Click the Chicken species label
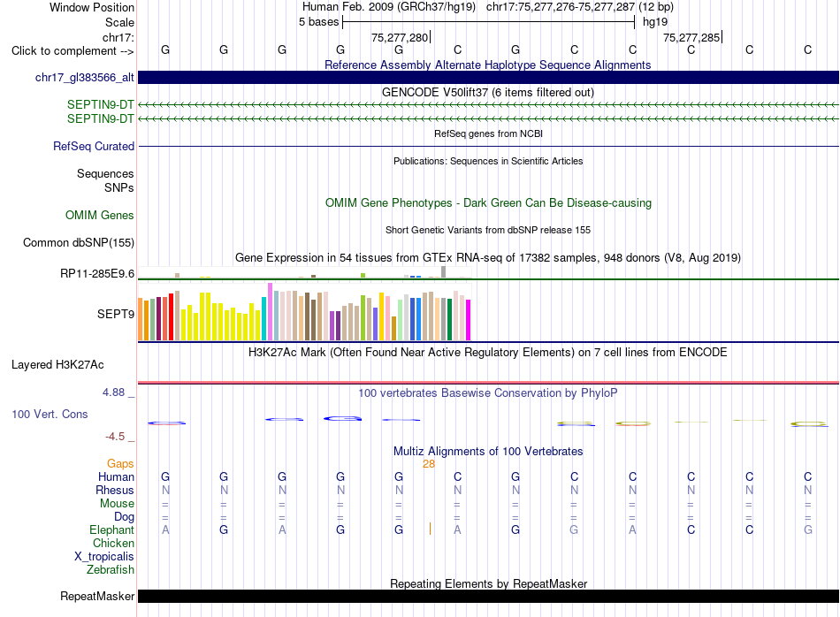 113,543
